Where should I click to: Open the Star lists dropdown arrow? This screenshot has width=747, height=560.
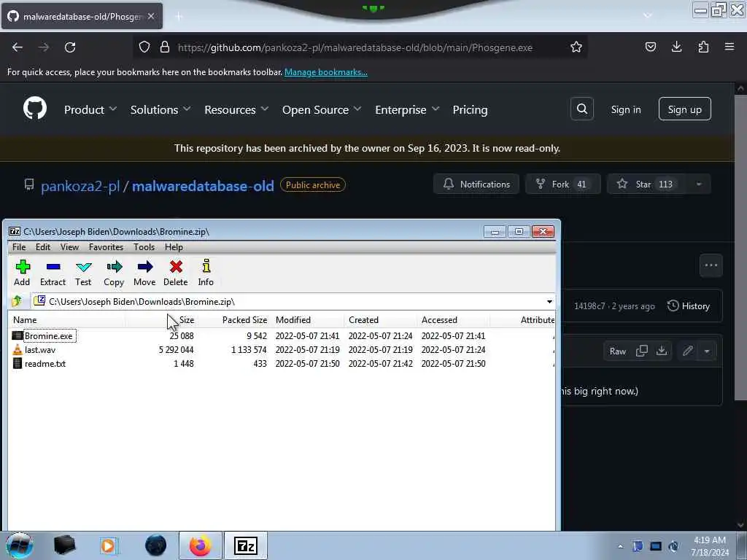click(698, 184)
